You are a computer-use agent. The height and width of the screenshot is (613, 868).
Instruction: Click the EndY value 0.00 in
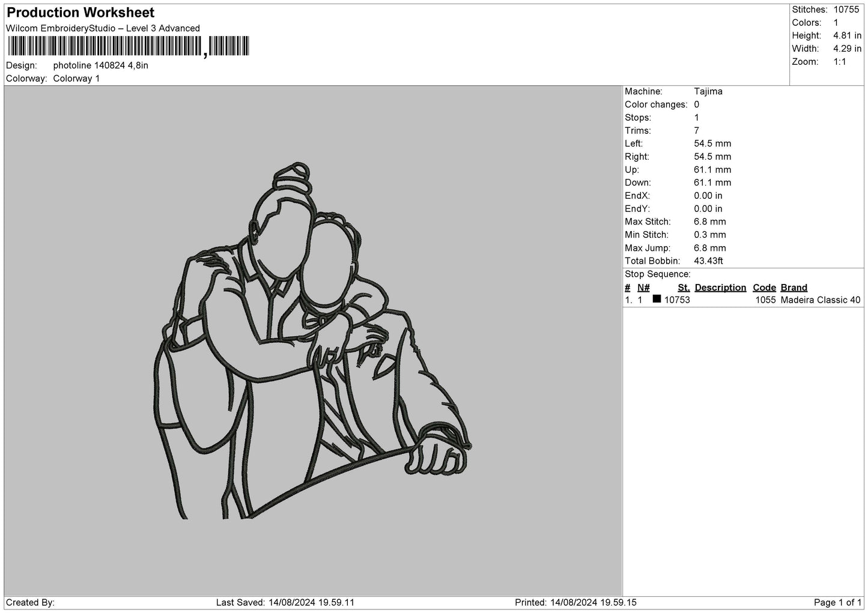pyautogui.click(x=708, y=209)
